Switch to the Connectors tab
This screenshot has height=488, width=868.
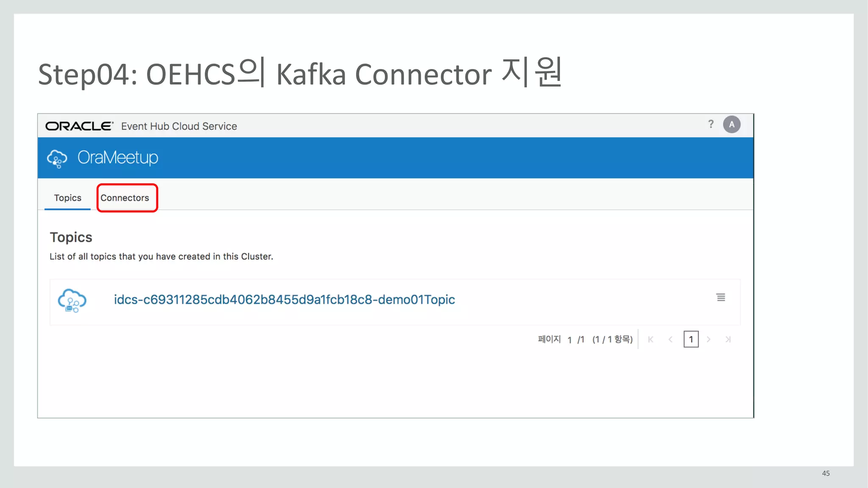click(125, 198)
